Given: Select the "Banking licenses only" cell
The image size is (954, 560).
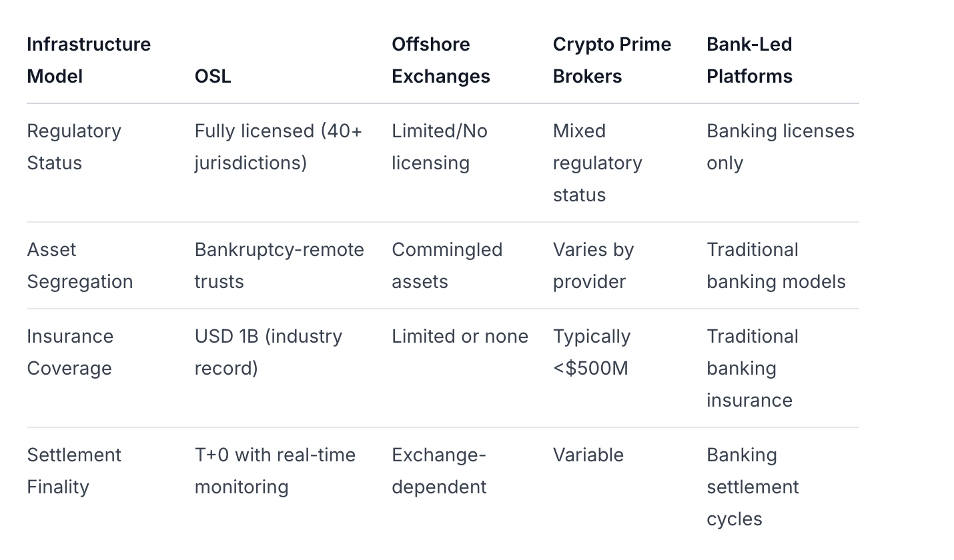Looking at the screenshot, I should 780,147.
